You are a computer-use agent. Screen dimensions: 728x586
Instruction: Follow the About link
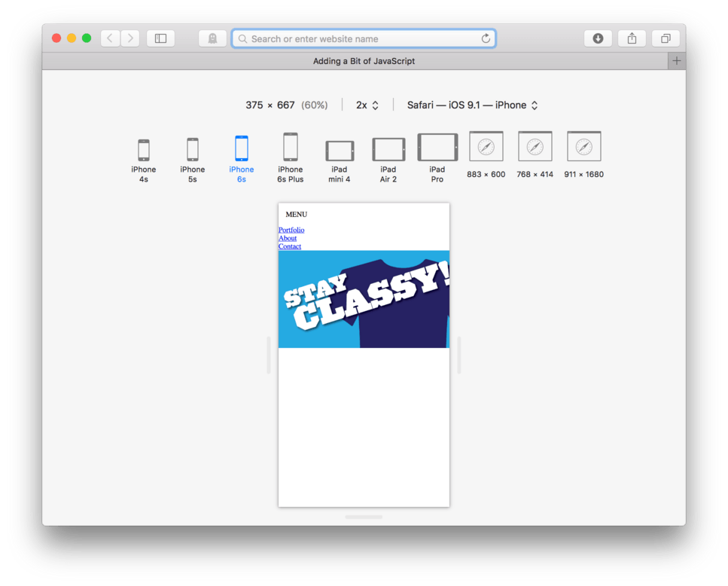(288, 238)
